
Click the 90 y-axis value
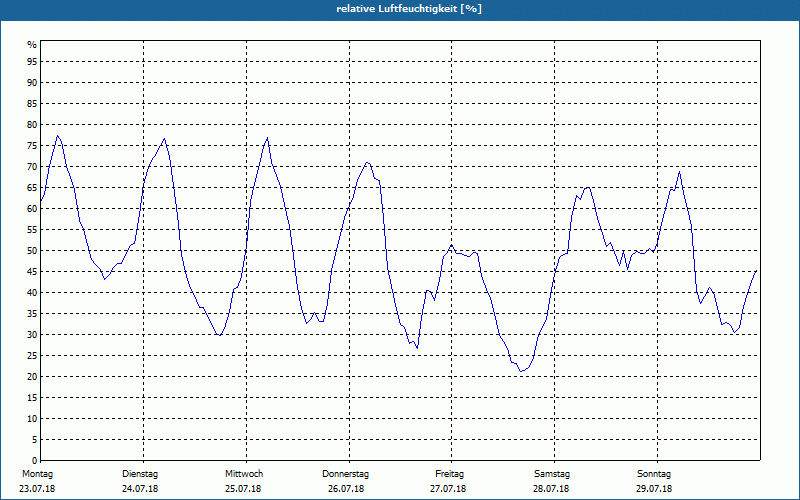point(32,83)
